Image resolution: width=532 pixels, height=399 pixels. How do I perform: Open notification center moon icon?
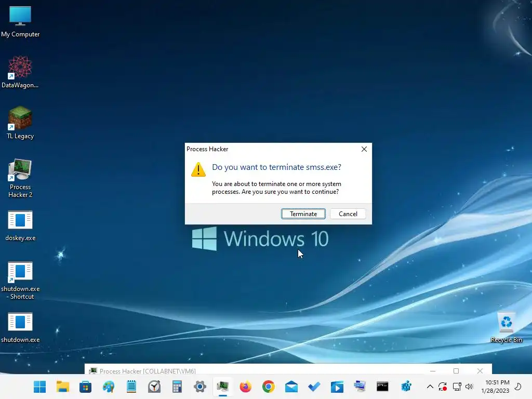coord(518,387)
